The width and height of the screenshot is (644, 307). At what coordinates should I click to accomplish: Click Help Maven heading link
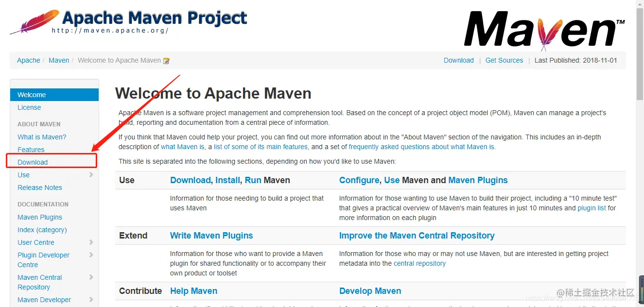[193, 291]
